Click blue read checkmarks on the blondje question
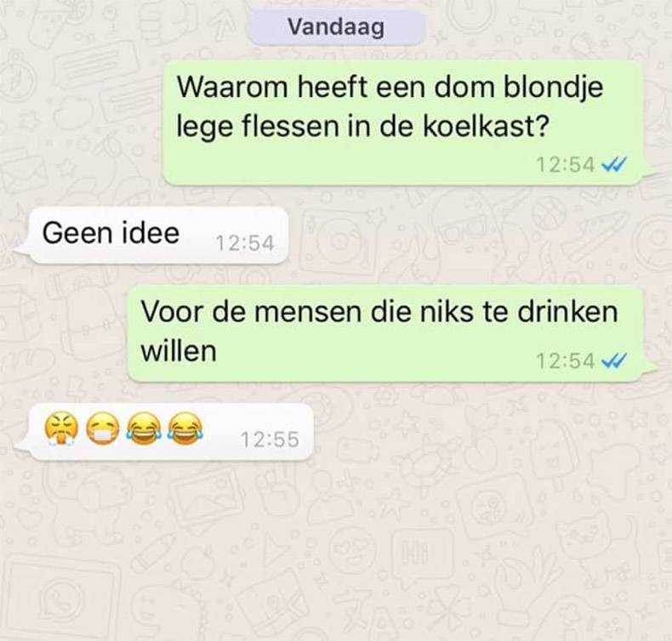The height and width of the screenshot is (641, 672). 614,164
